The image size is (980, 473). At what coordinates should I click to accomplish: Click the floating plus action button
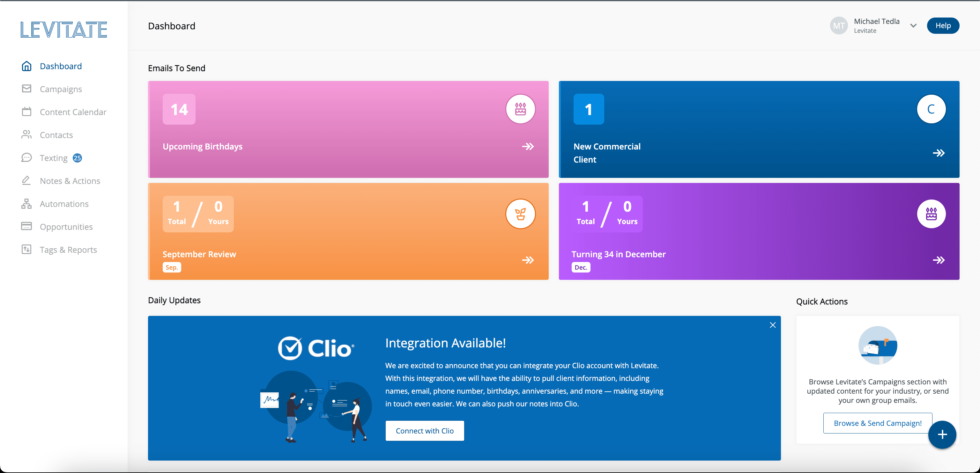click(942, 435)
